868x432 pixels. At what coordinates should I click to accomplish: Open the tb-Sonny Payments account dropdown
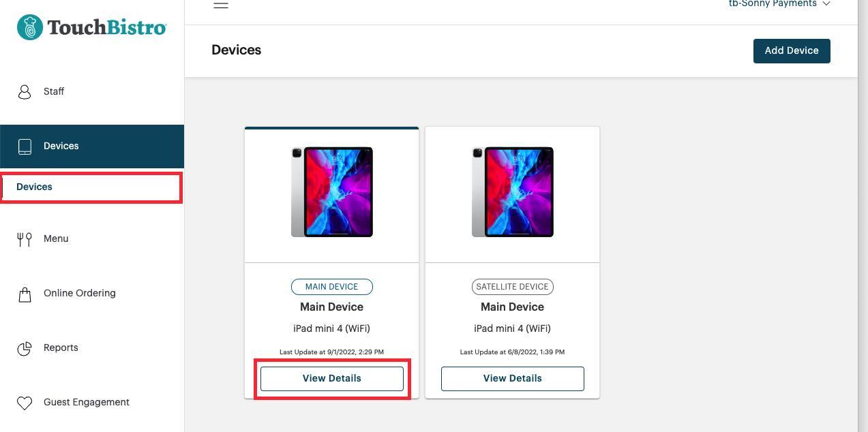click(773, 4)
